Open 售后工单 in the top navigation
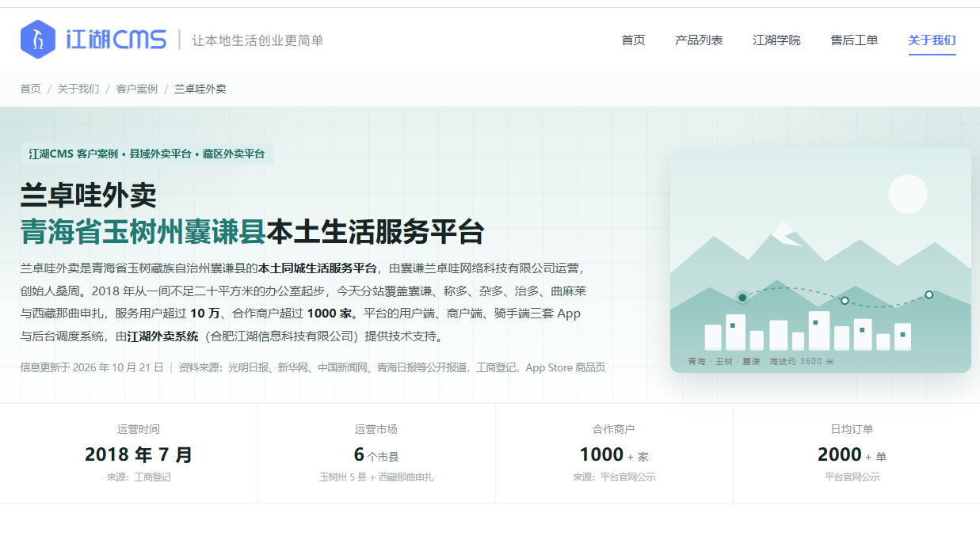The height and width of the screenshot is (551, 980). [854, 40]
